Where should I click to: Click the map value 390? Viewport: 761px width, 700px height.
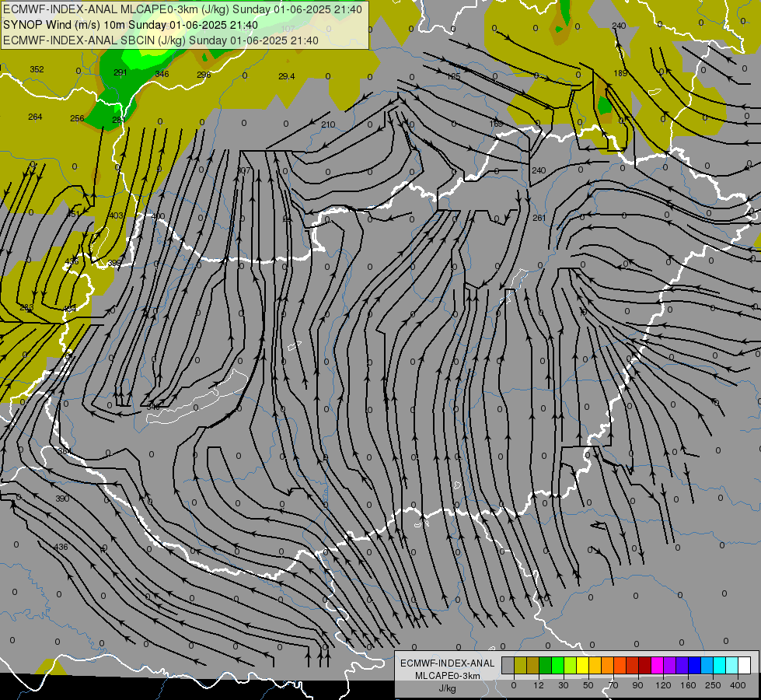(x=62, y=499)
